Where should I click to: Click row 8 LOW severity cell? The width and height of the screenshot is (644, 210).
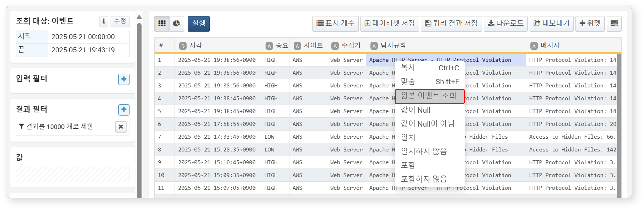[275, 149]
